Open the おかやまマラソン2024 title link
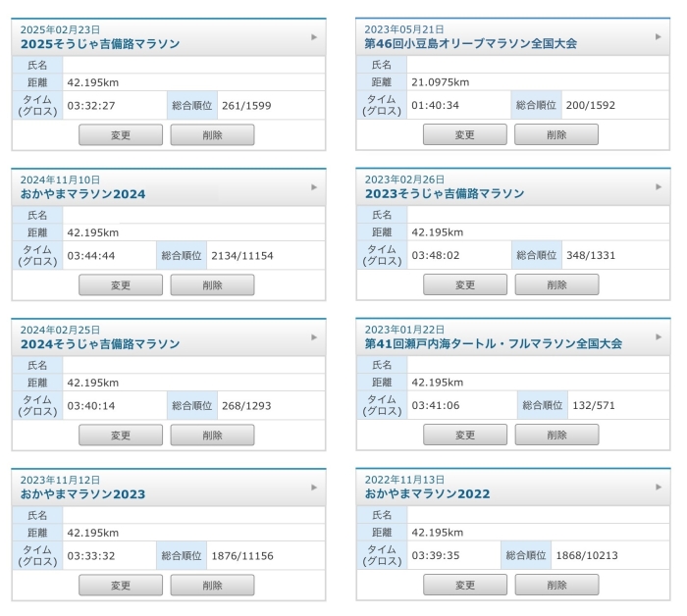The height and width of the screenshot is (616, 687). (82, 194)
